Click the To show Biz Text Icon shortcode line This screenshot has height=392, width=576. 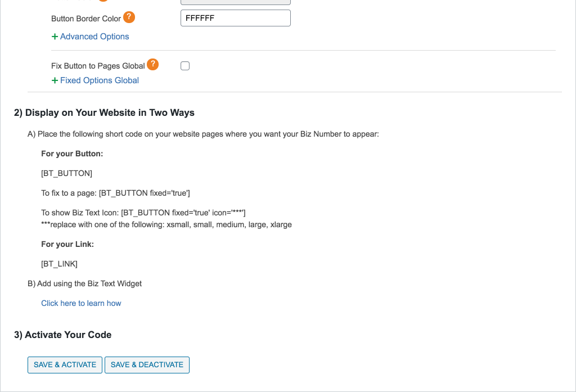point(143,213)
